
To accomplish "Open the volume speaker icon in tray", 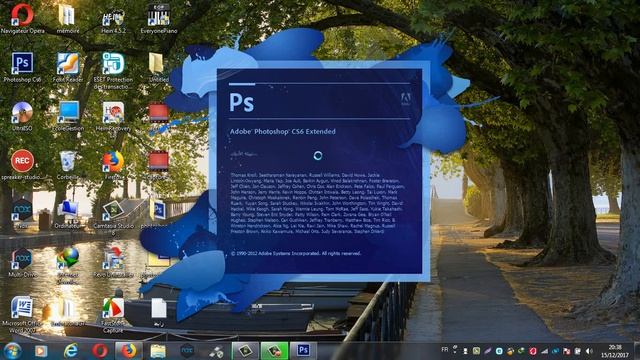I will click(x=589, y=351).
